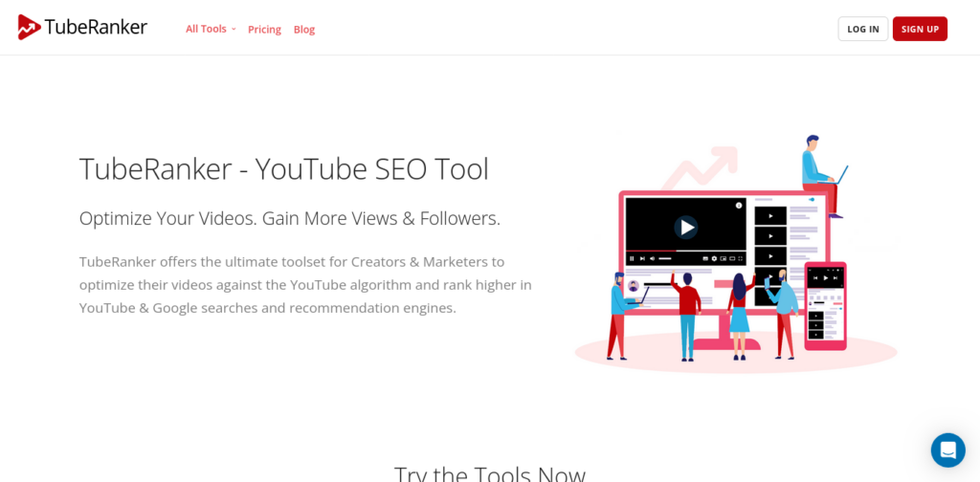
Task: Click the red progress bar in illustrated video
Action: 651,251
